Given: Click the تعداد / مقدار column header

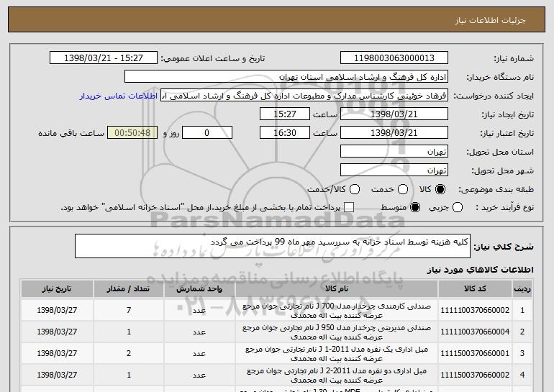Looking at the screenshot, I should pos(129,289).
